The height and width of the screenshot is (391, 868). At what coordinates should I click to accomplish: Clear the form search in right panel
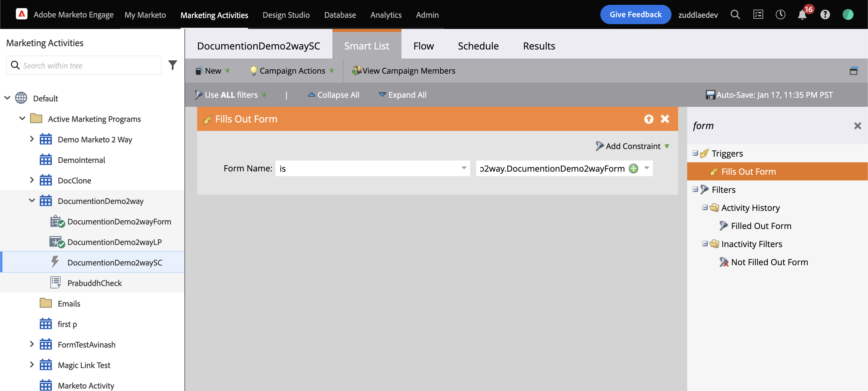(x=857, y=126)
